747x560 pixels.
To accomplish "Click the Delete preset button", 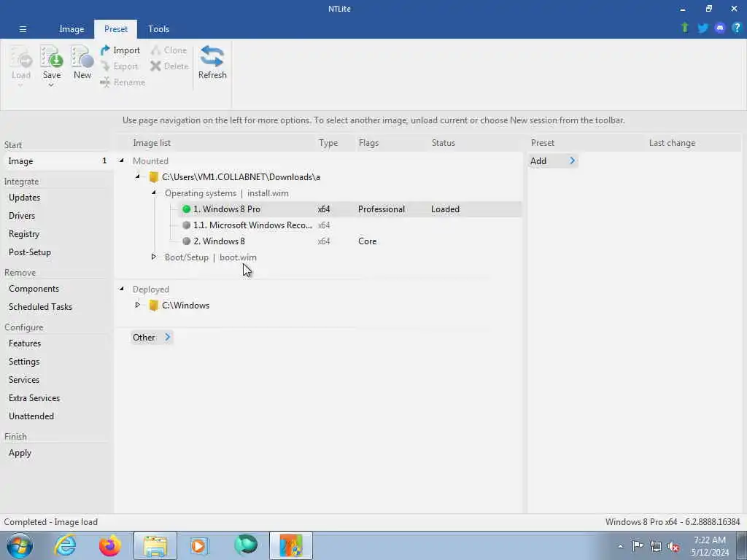I will pyautogui.click(x=169, y=66).
